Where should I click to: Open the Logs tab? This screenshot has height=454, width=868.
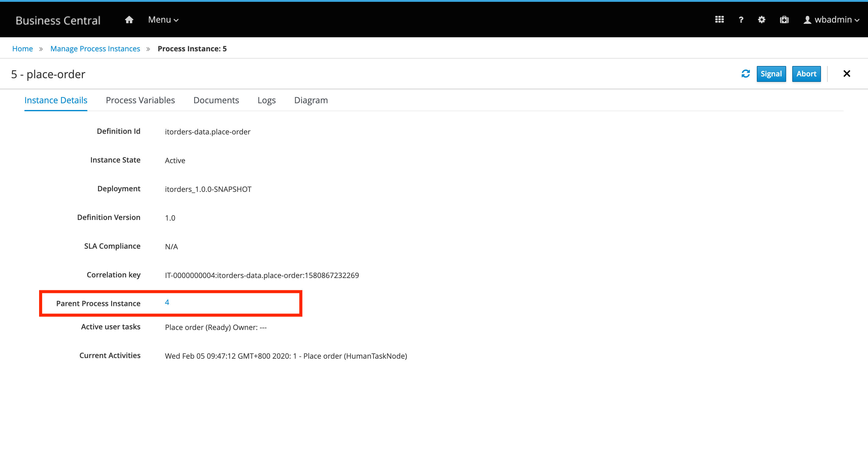coord(266,100)
